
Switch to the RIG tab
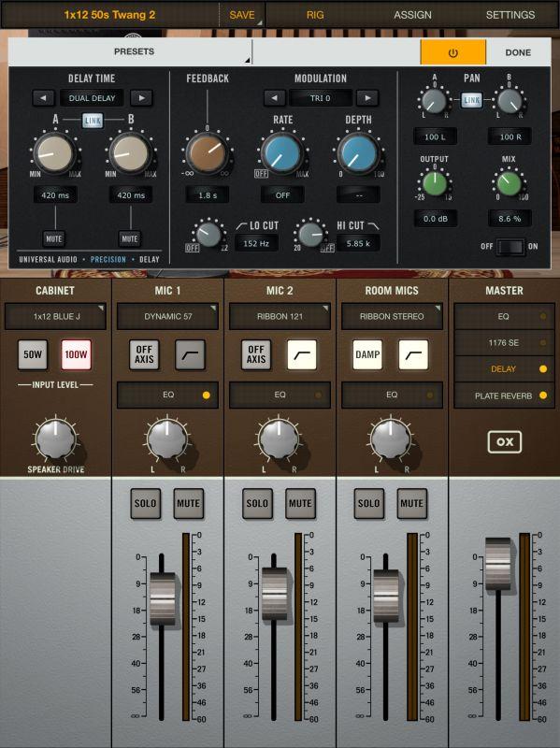click(x=315, y=15)
